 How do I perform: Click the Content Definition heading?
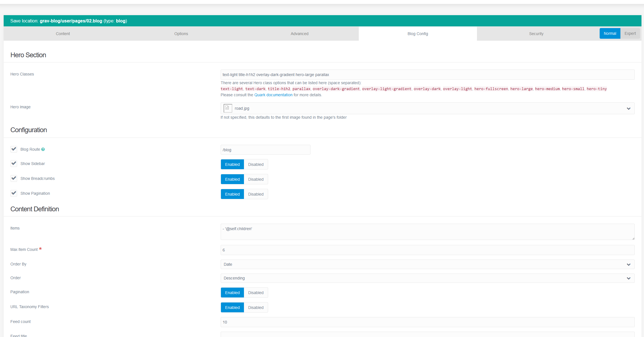35,209
